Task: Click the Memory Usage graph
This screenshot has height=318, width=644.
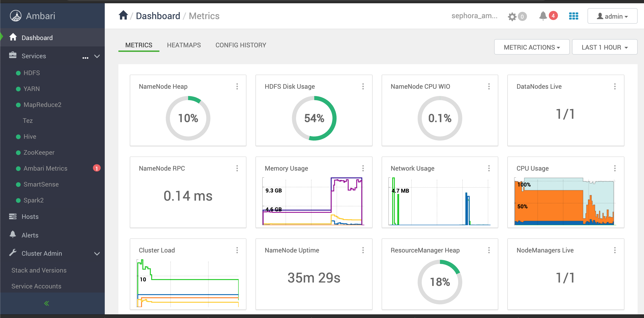Action: coord(313,201)
